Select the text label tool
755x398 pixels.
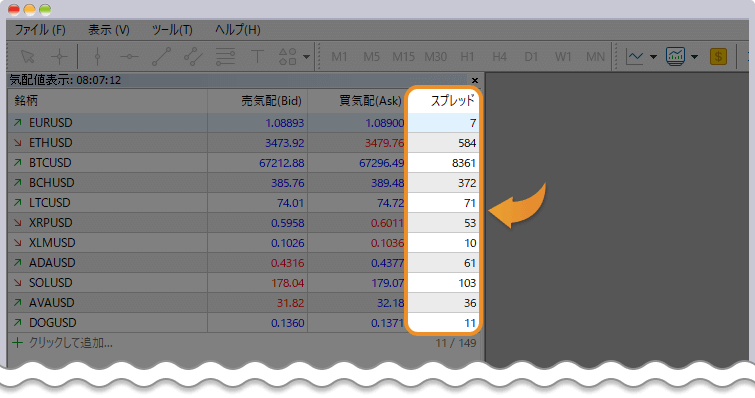[x=257, y=57]
